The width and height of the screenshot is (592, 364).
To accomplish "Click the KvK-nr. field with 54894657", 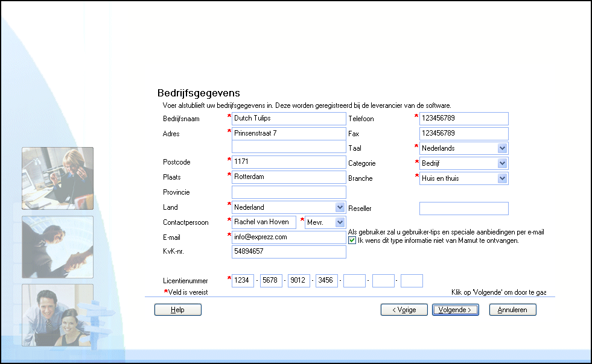I will [289, 251].
